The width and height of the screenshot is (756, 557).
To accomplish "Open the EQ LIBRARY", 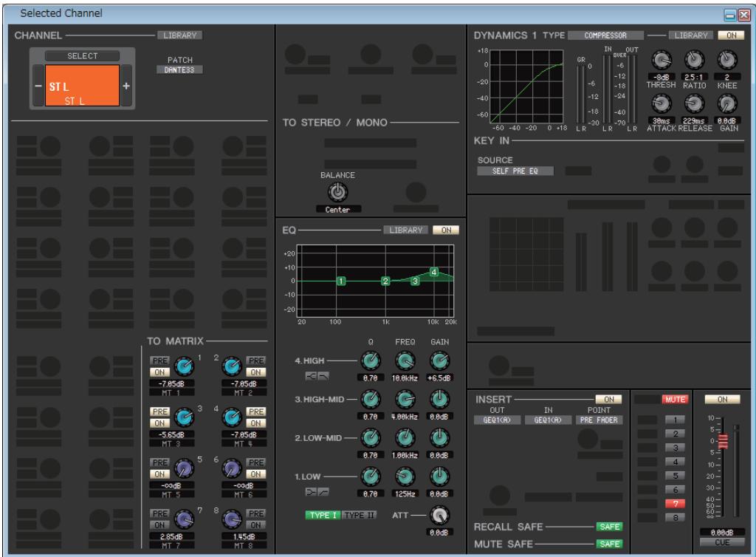I will (x=406, y=230).
